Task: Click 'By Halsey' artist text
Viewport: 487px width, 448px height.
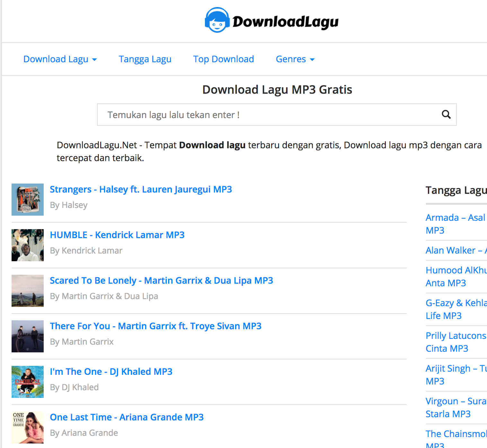Action: point(69,205)
